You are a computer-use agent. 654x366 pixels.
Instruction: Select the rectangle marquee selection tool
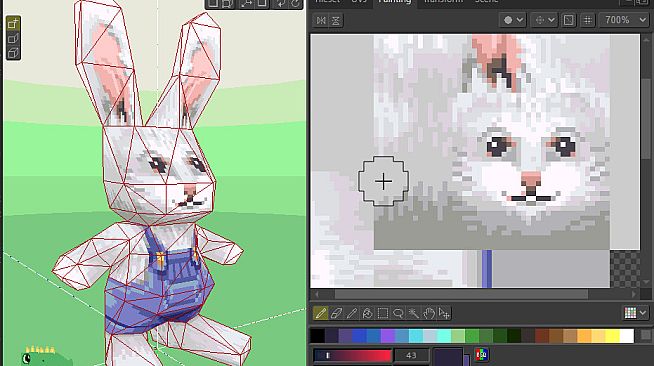coord(382,313)
